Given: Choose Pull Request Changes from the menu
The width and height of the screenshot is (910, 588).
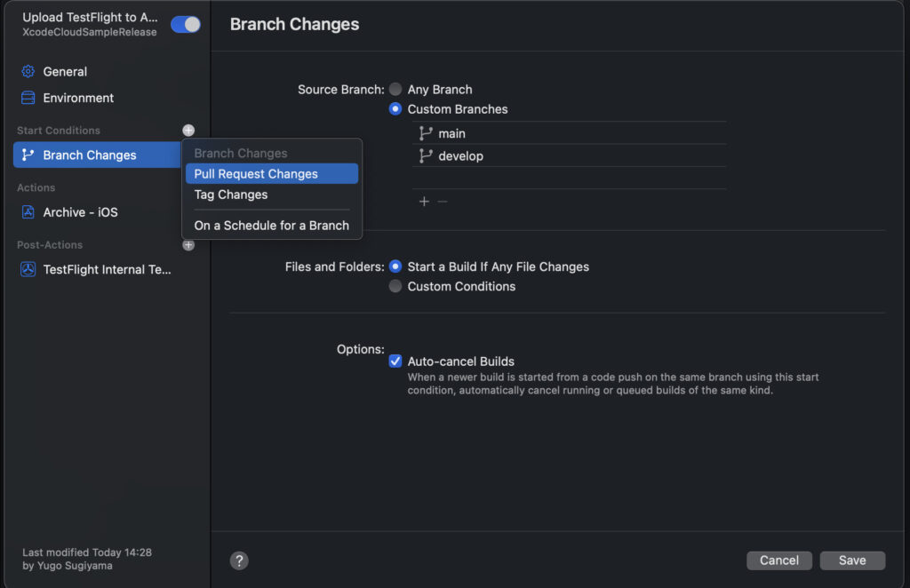Looking at the screenshot, I should (272, 173).
